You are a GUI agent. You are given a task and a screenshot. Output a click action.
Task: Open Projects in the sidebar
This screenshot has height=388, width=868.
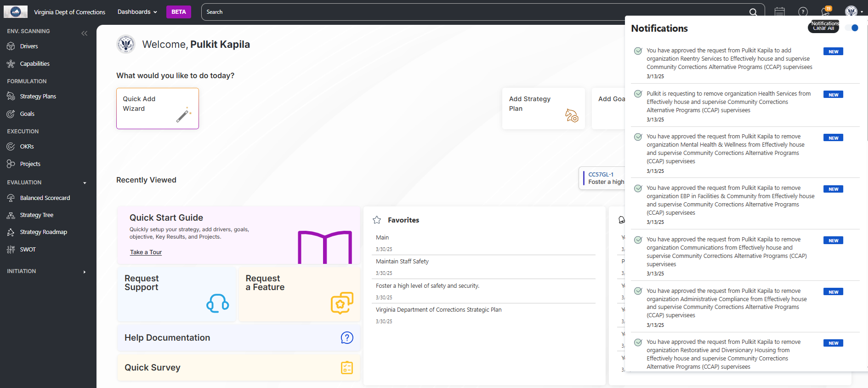click(30, 164)
